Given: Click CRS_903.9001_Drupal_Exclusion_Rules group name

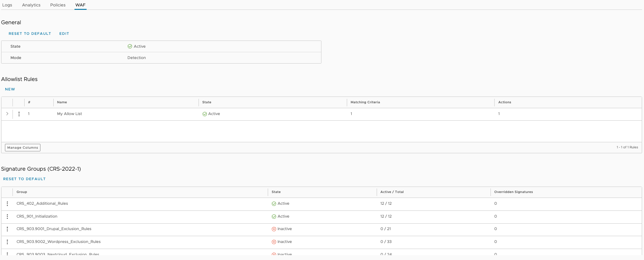Looking at the screenshot, I should (54, 229).
